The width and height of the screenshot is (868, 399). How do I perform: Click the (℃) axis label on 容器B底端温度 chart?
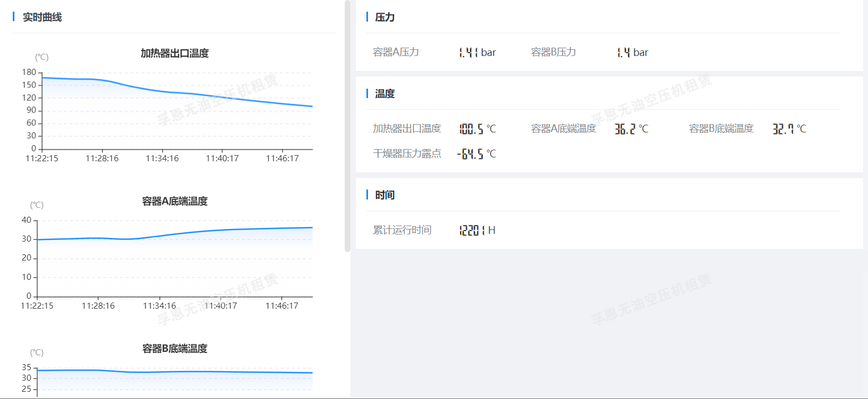coord(37,351)
